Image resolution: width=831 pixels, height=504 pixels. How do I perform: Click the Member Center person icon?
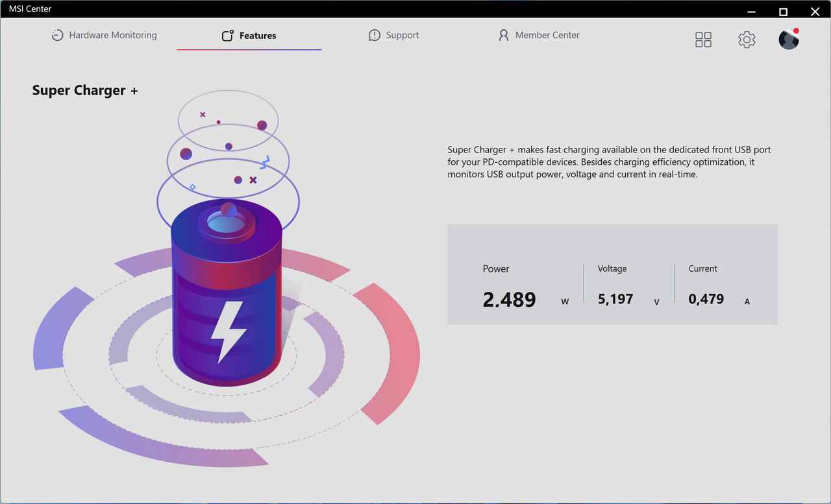coord(503,36)
